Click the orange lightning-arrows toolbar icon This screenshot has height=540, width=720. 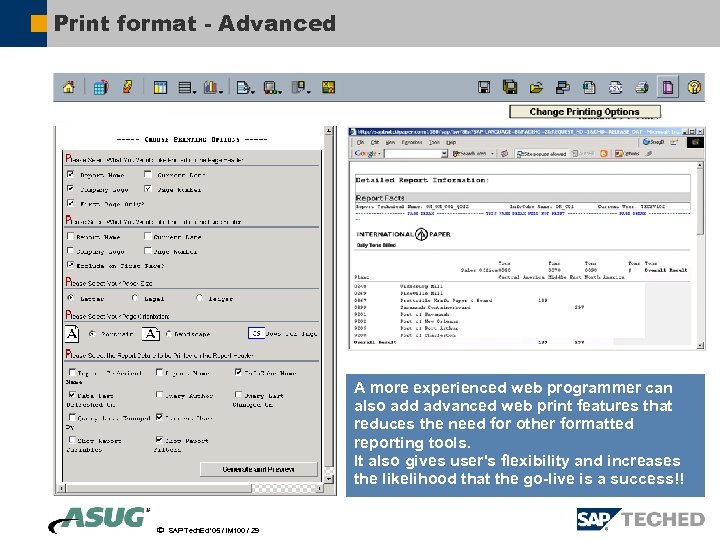pyautogui.click(x=128, y=87)
